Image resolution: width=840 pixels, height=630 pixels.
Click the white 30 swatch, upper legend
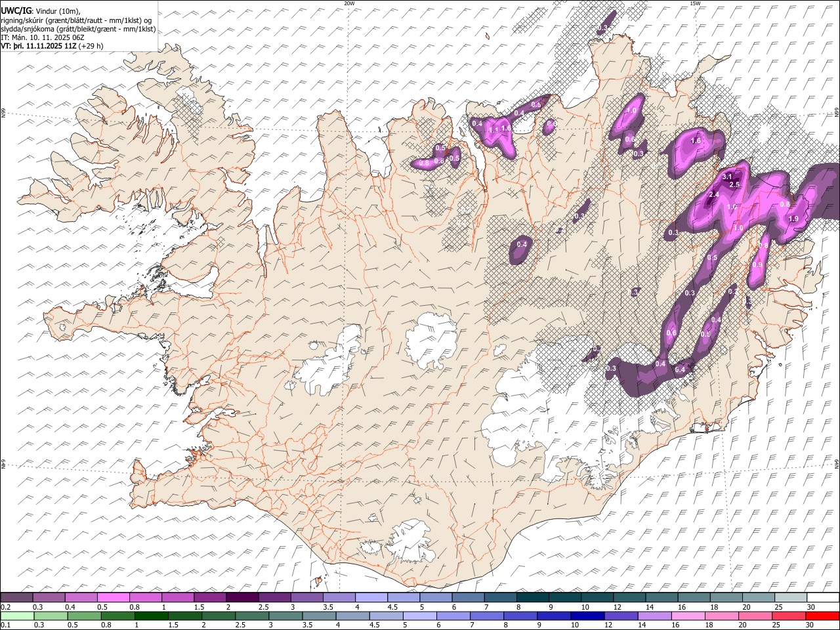pos(822,597)
